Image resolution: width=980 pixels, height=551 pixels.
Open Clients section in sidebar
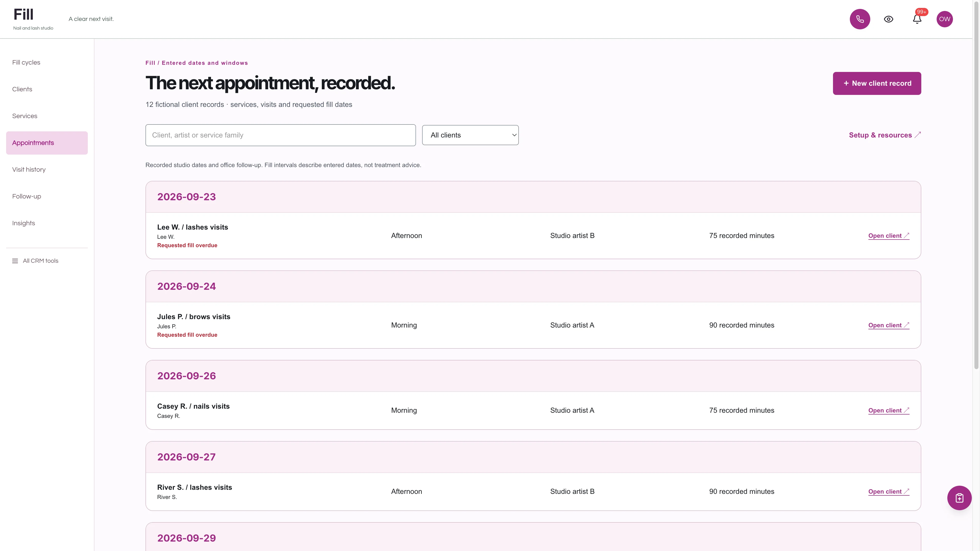click(x=47, y=89)
